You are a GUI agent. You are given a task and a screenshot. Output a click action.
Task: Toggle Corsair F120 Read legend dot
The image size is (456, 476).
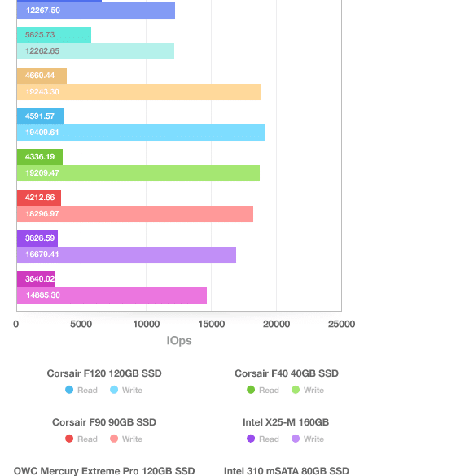point(69,390)
